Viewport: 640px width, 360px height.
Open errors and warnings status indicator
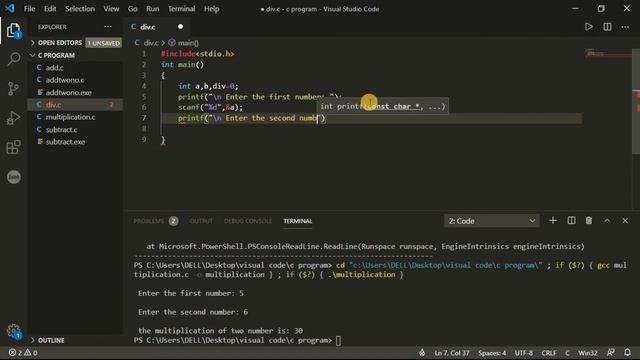click(23, 353)
